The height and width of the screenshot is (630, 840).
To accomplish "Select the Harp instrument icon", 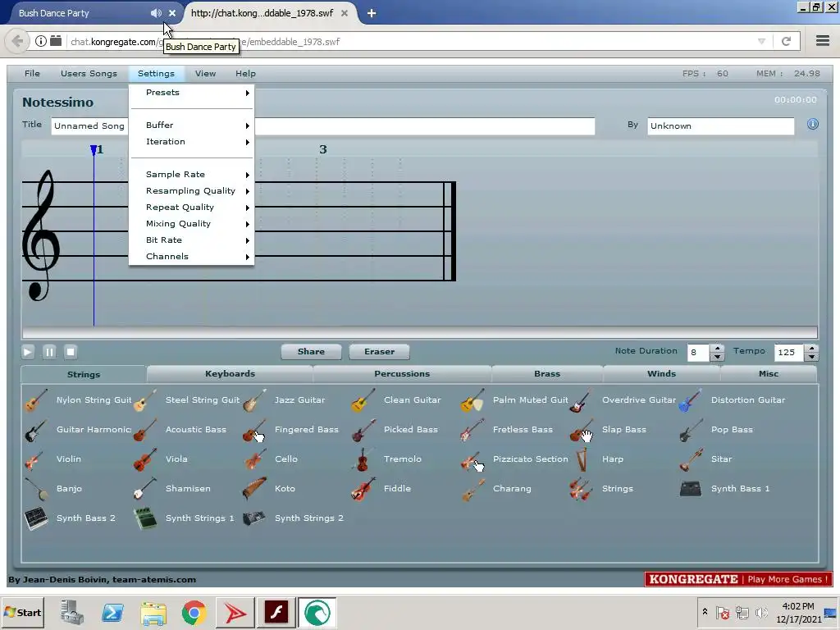I will point(582,459).
